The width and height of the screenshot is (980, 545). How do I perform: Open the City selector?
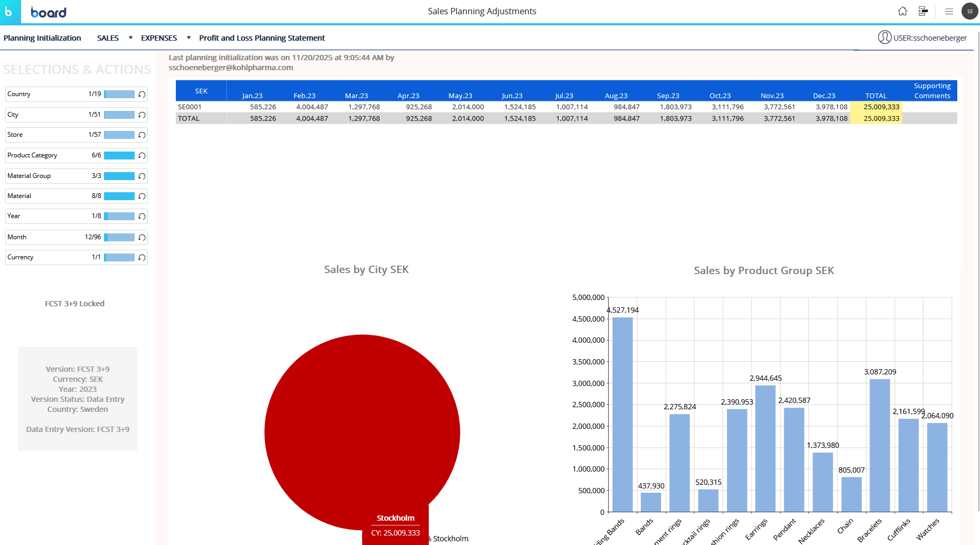[53, 115]
